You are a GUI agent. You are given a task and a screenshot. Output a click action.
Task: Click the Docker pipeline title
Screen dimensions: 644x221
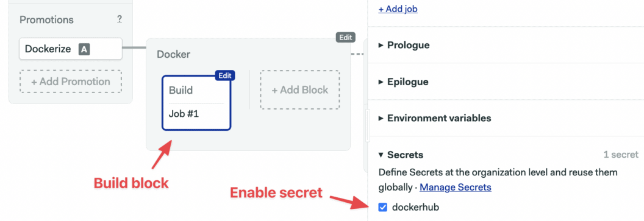(173, 54)
